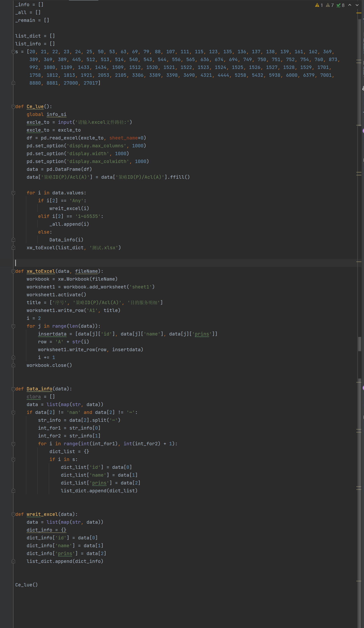Click the 'Data_info(i)' call under else

[x=66, y=240]
